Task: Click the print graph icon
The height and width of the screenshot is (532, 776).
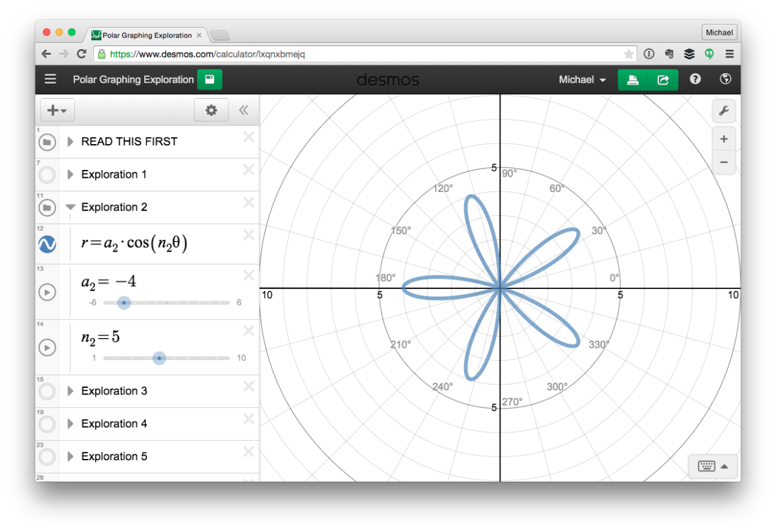Action: tap(632, 79)
